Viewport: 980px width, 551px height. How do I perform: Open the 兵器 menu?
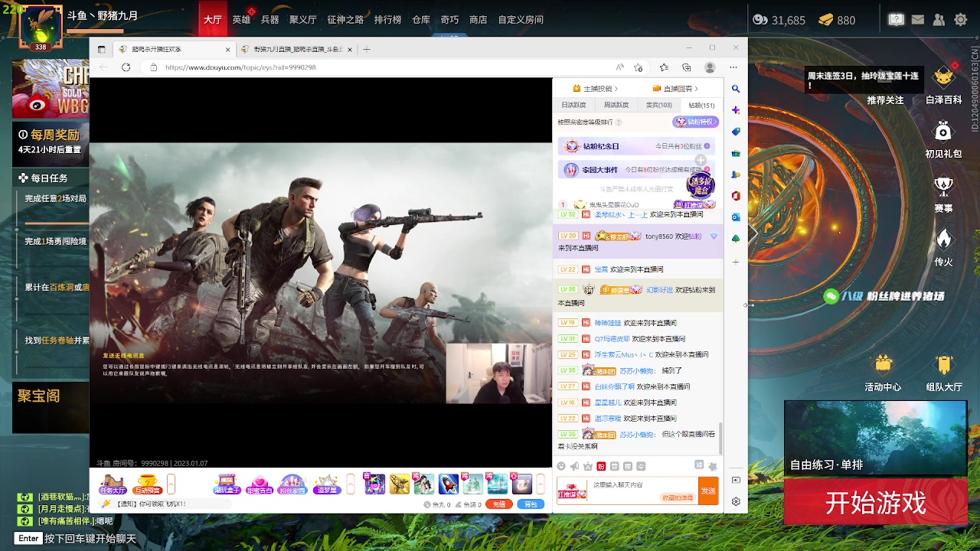coord(269,20)
